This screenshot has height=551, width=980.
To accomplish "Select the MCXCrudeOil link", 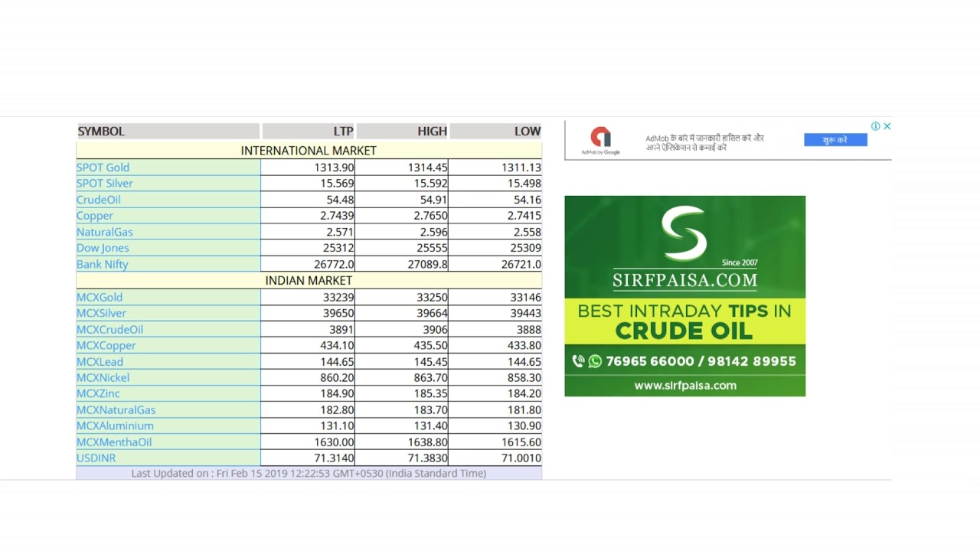I will pos(109,329).
